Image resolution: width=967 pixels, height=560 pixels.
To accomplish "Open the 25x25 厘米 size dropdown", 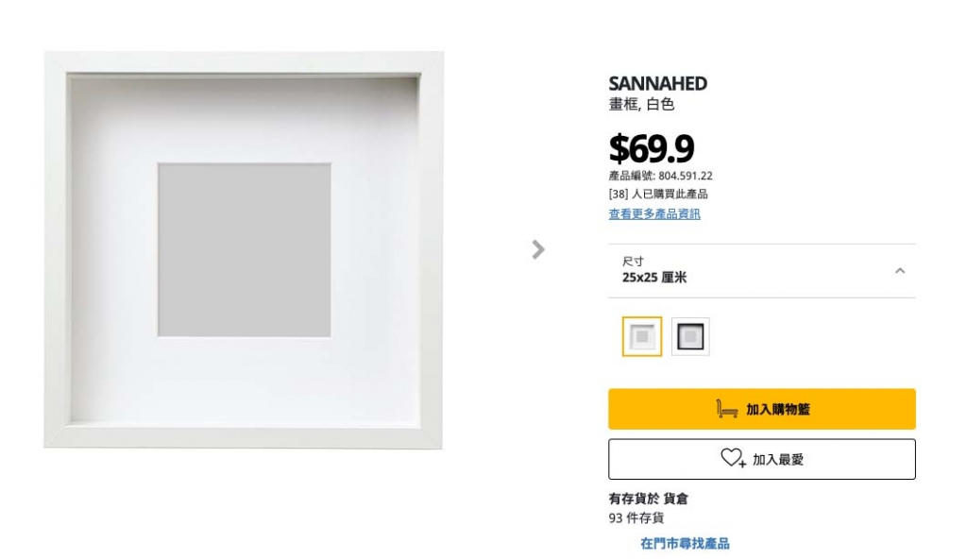I will click(x=762, y=271).
